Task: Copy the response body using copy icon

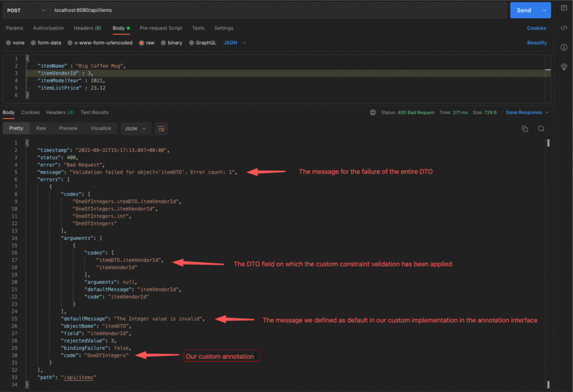Action: pos(525,129)
